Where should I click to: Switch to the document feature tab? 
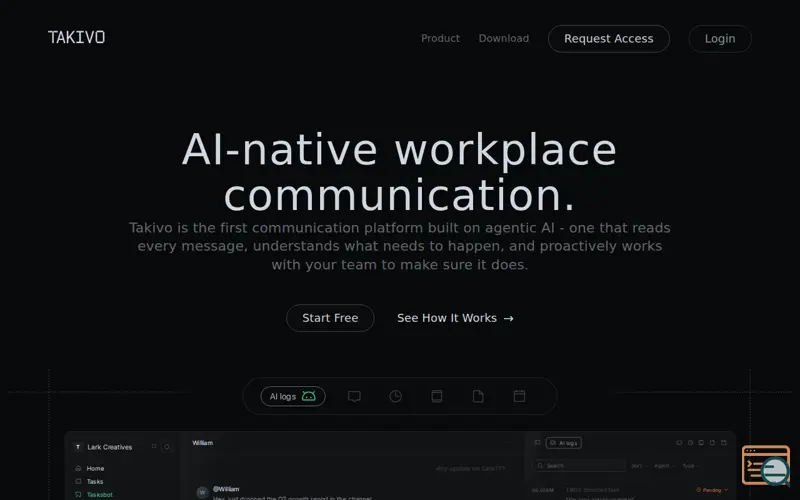[x=478, y=396]
